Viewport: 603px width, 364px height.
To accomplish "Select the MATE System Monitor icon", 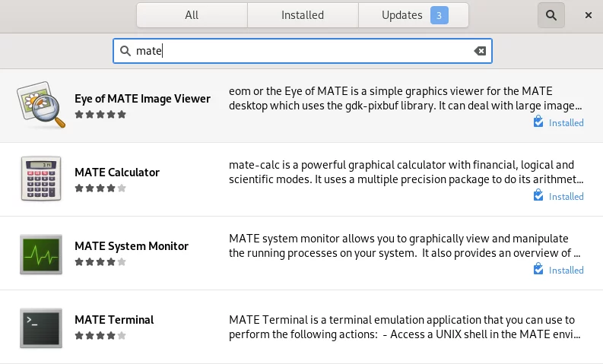I will (41, 254).
